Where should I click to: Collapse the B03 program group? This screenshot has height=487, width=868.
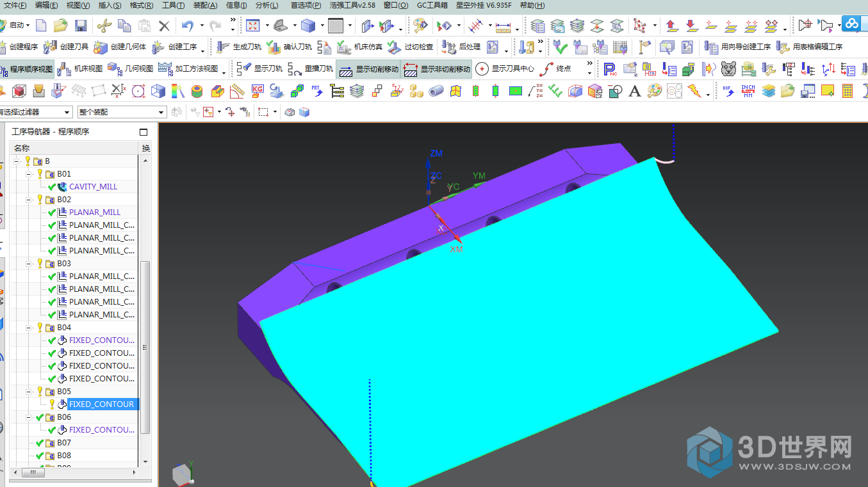(x=29, y=263)
